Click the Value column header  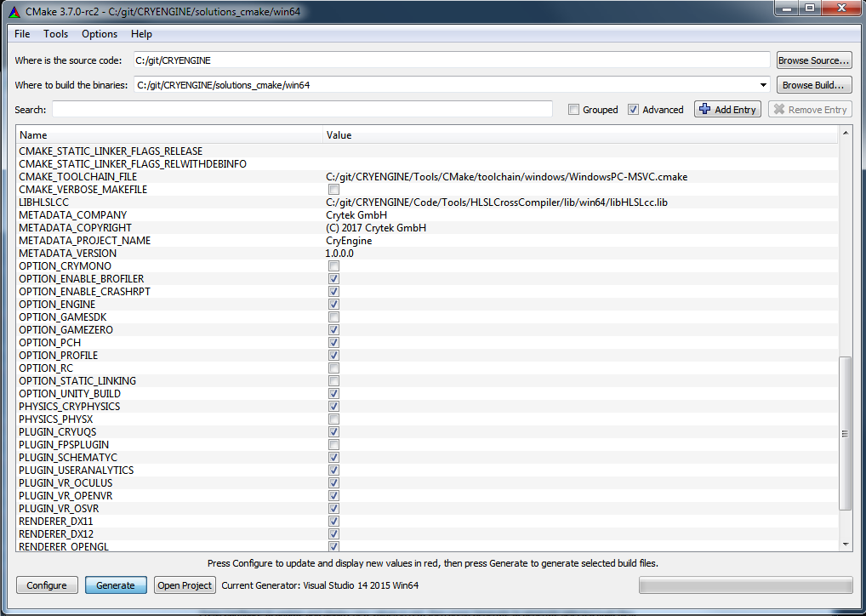580,134
